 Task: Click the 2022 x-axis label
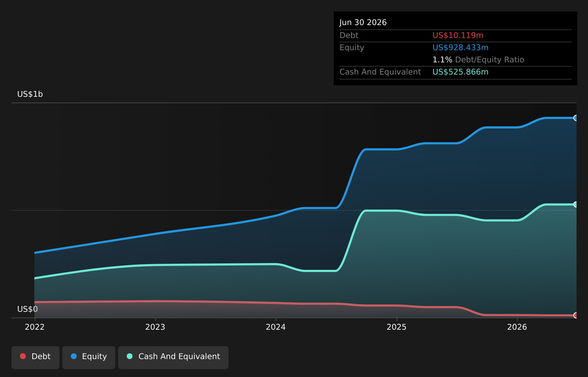(35, 327)
